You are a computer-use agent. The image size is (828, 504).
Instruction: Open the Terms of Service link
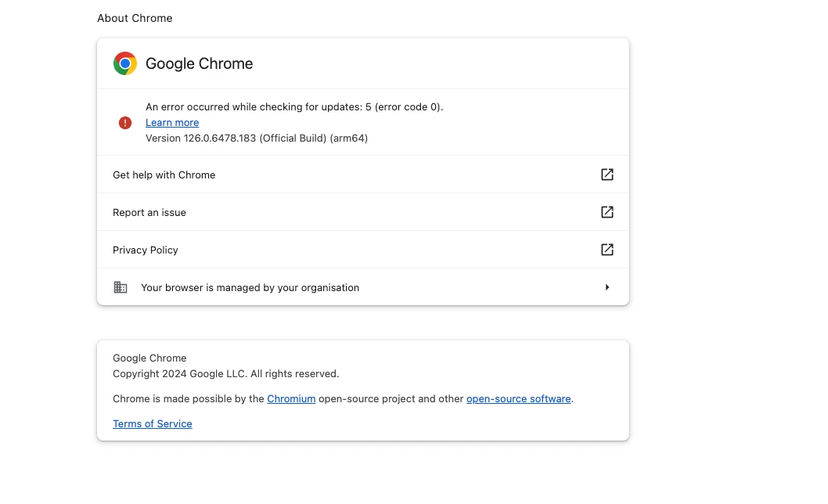click(x=152, y=423)
